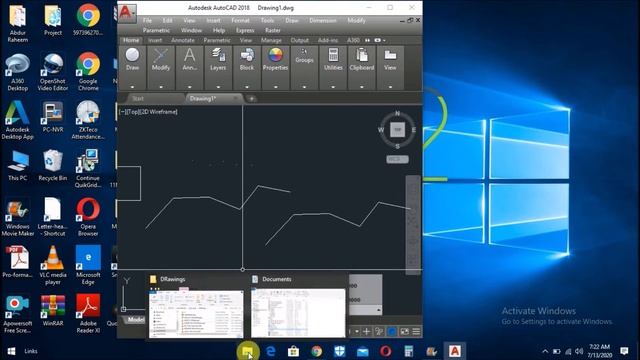Click the Windows Start button

coord(11,351)
